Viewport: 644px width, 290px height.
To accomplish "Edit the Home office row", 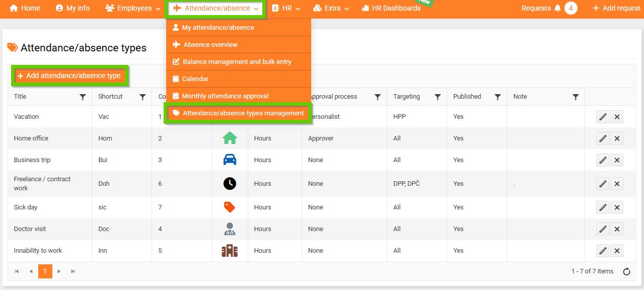I will tap(603, 138).
